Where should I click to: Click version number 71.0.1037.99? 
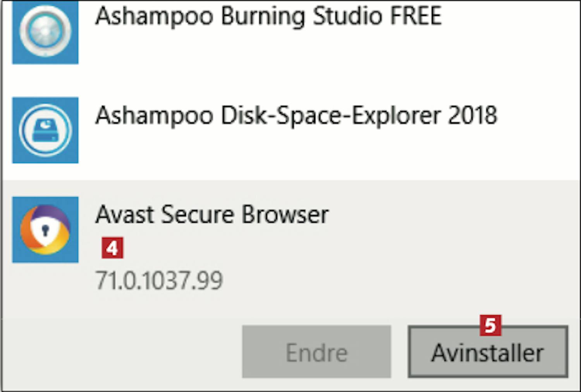[x=159, y=280]
